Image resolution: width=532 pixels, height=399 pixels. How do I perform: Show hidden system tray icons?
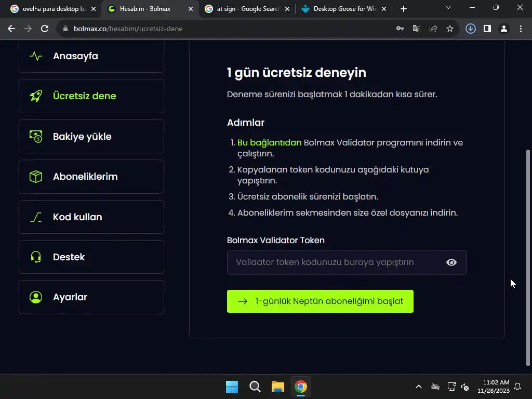tap(419, 387)
